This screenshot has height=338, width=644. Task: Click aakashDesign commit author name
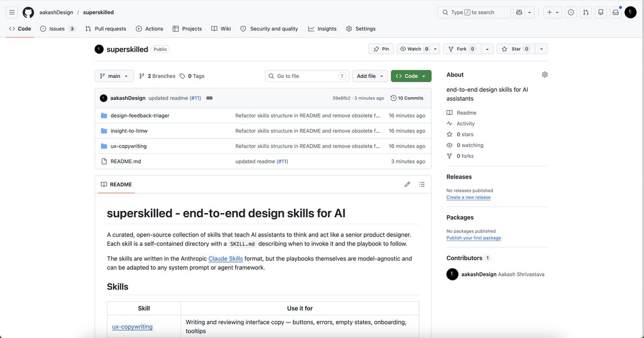click(x=128, y=98)
